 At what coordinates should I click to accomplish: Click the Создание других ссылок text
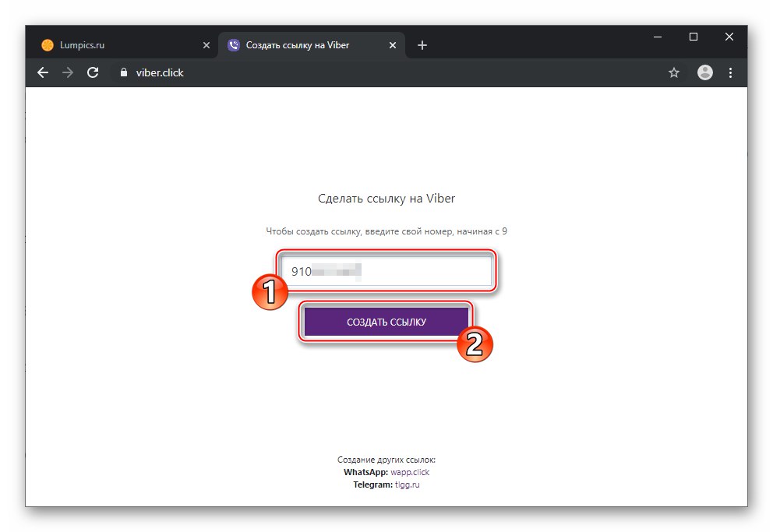coord(386,460)
